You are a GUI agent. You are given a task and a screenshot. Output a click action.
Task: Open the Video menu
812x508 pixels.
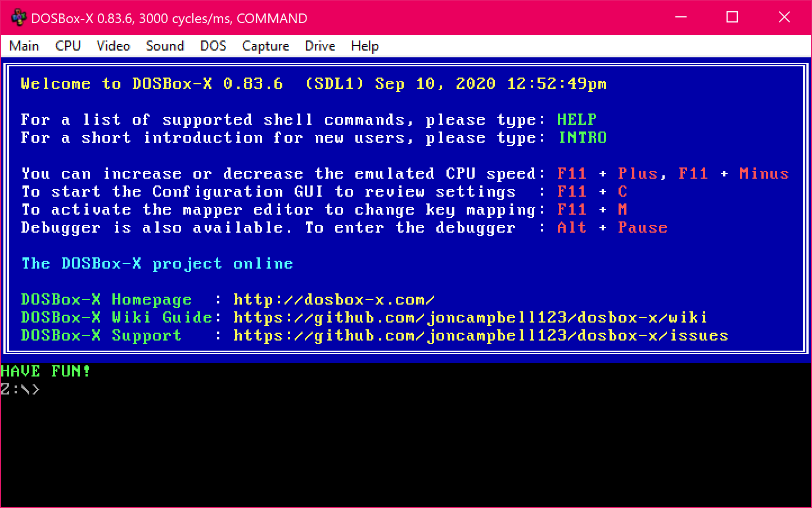pos(113,46)
